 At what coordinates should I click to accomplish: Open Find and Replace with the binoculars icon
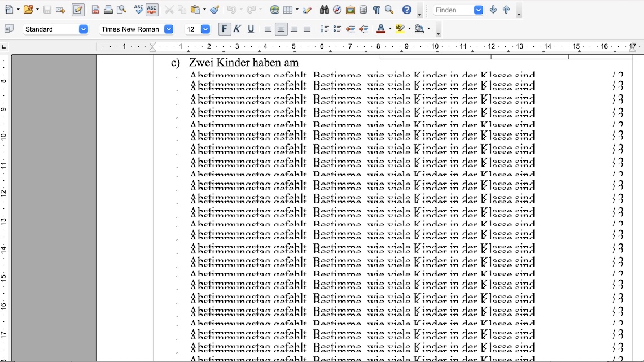pos(325,10)
